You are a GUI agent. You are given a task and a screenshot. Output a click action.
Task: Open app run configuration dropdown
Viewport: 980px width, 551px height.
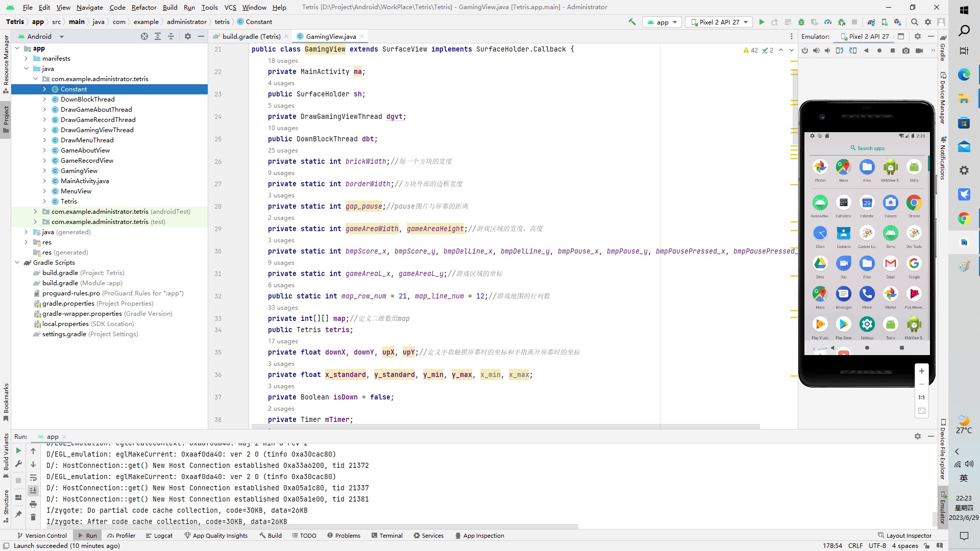662,22
